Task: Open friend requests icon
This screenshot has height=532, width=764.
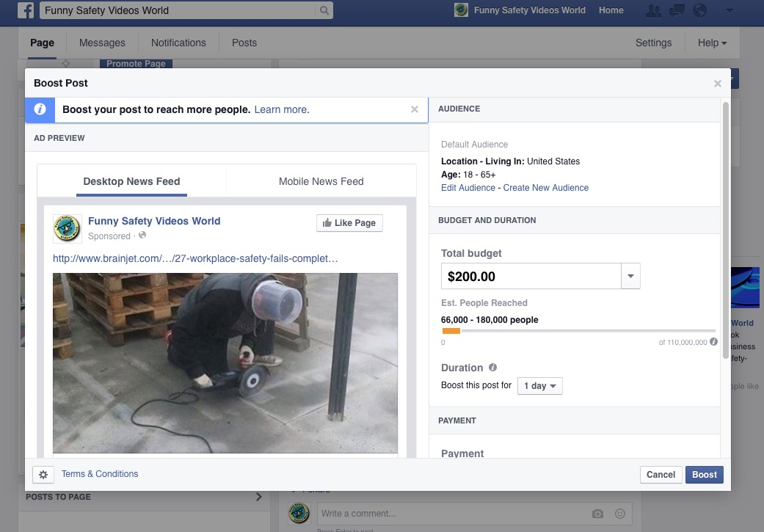Action: coord(652,10)
